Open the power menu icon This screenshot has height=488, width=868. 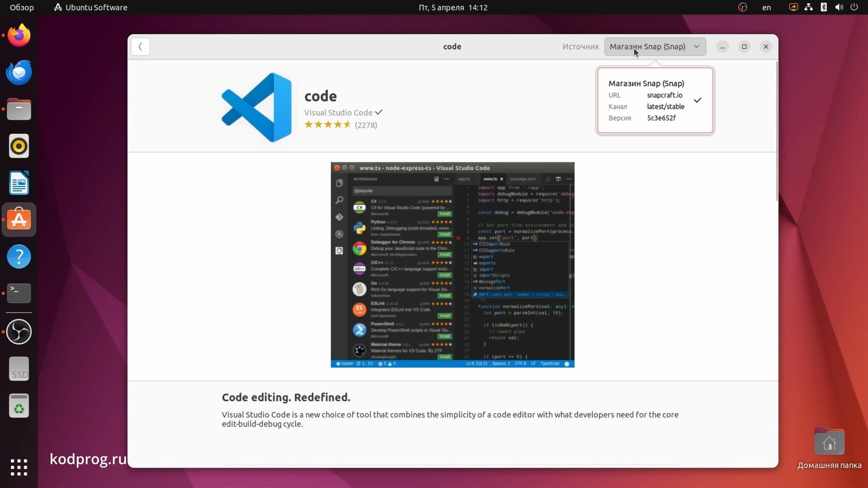pyautogui.click(x=854, y=7)
